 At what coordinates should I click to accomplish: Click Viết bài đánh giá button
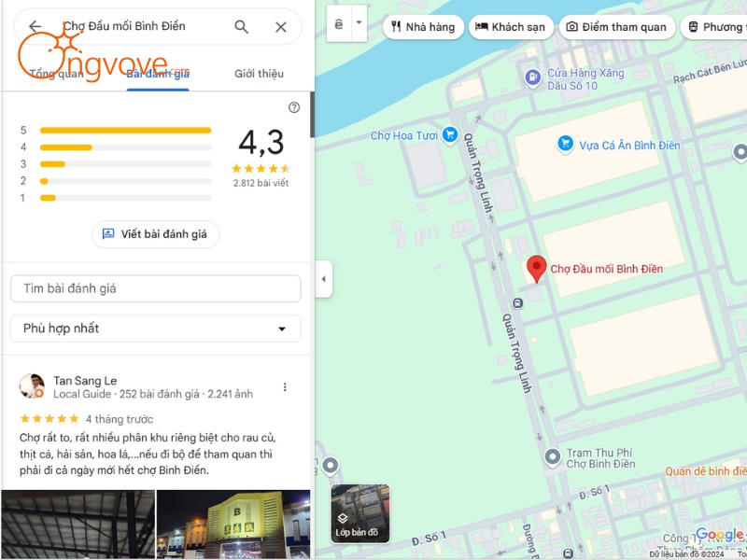[155, 234]
